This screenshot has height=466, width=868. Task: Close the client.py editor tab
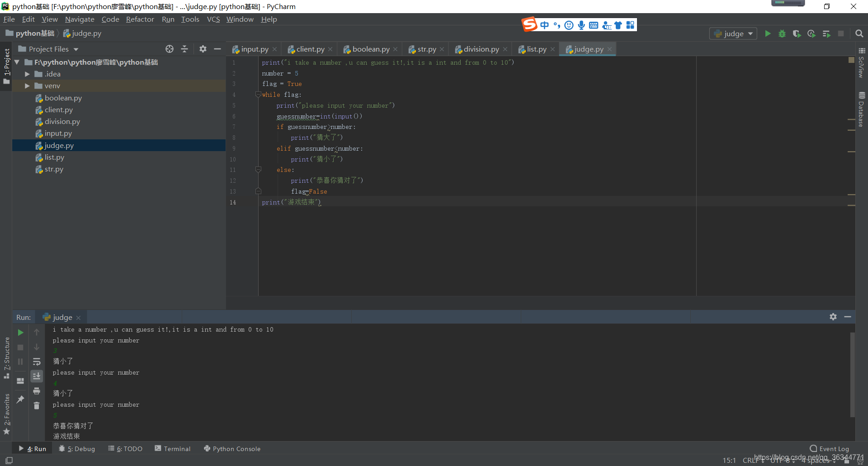[x=330, y=49]
